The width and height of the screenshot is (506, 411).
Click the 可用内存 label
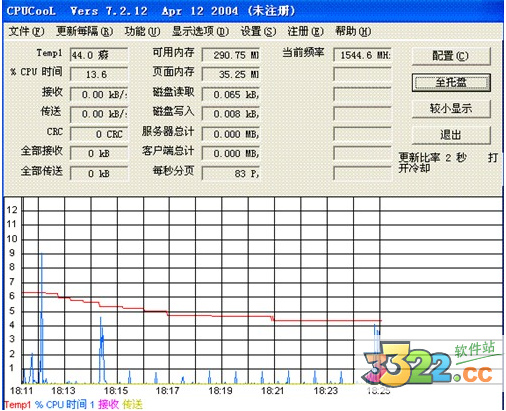pos(173,52)
